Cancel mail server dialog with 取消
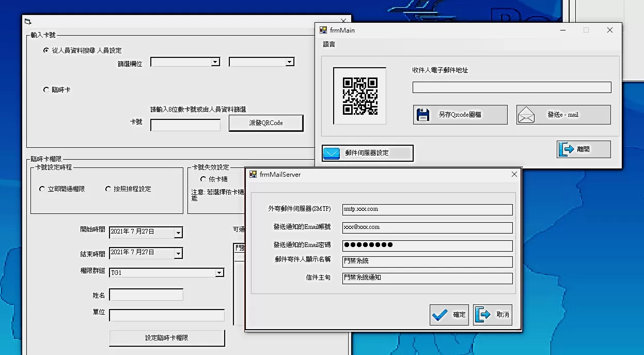This screenshot has height=355, width=644. pos(493,315)
